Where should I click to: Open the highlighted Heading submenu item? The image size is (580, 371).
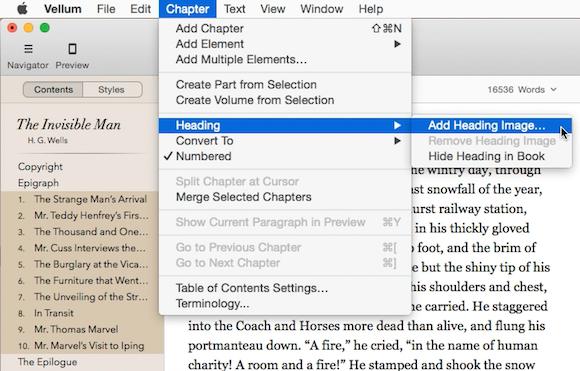(285, 125)
